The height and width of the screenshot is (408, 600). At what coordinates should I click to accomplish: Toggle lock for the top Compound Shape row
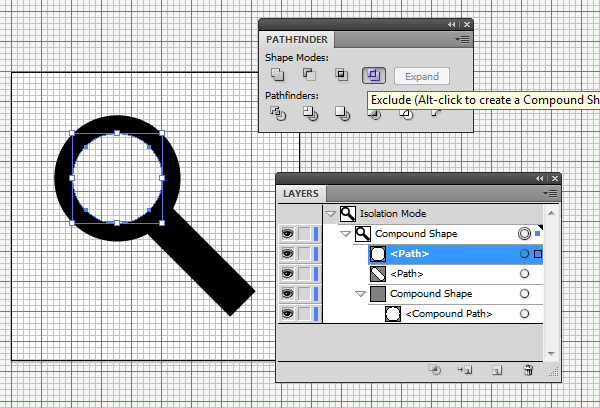click(304, 234)
